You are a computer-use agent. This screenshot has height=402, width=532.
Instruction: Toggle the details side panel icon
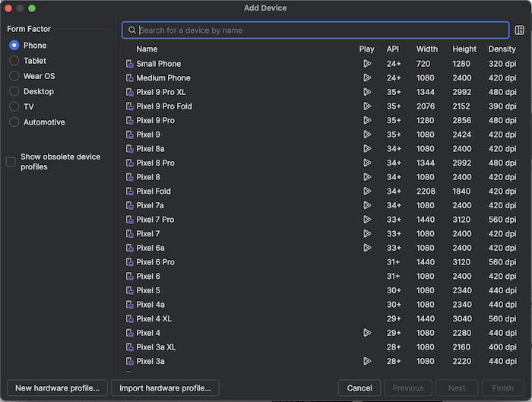point(519,30)
